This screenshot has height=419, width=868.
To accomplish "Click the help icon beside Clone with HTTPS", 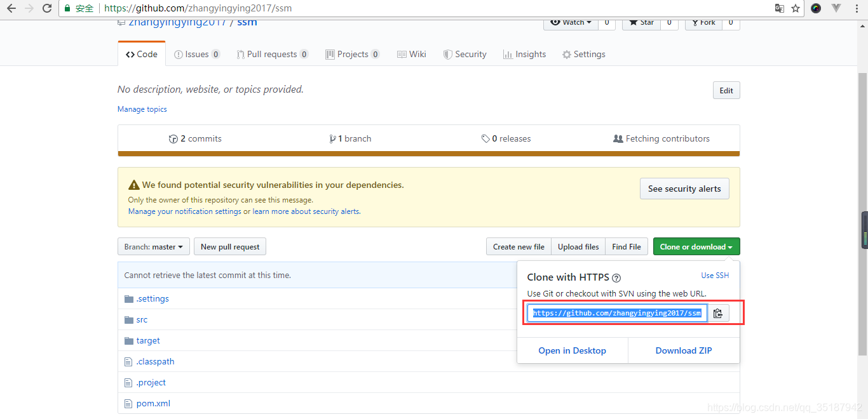I will click(x=616, y=277).
